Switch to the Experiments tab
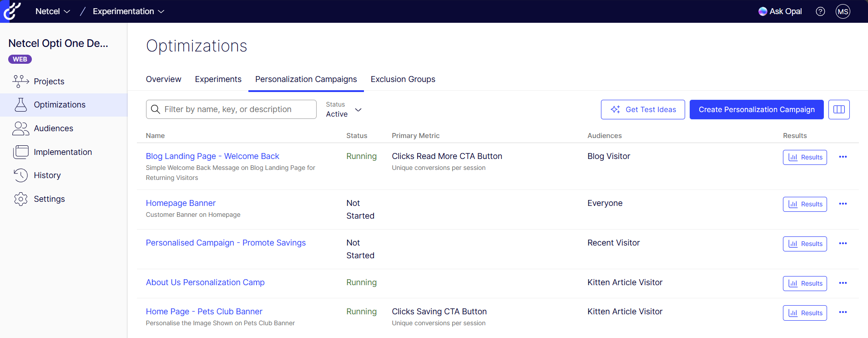The height and width of the screenshot is (338, 868). coord(218,79)
